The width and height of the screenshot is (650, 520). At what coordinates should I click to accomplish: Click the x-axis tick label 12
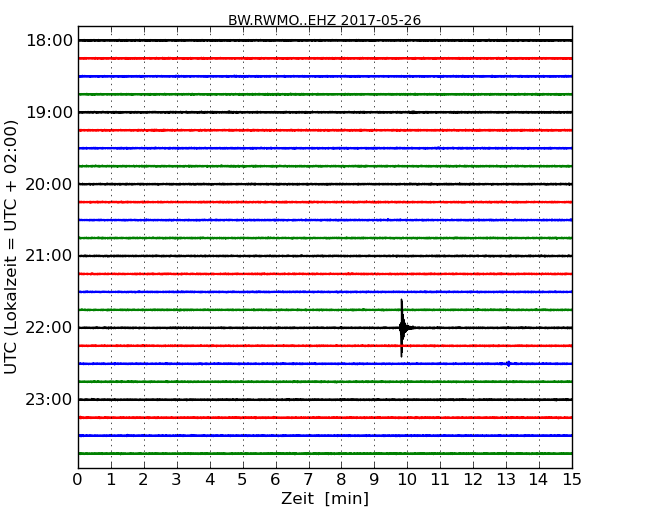(473, 479)
